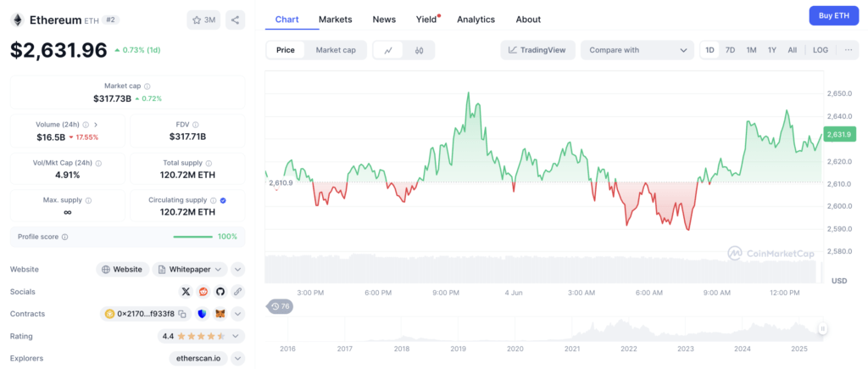
Task: Open the News tab
Action: 384,20
